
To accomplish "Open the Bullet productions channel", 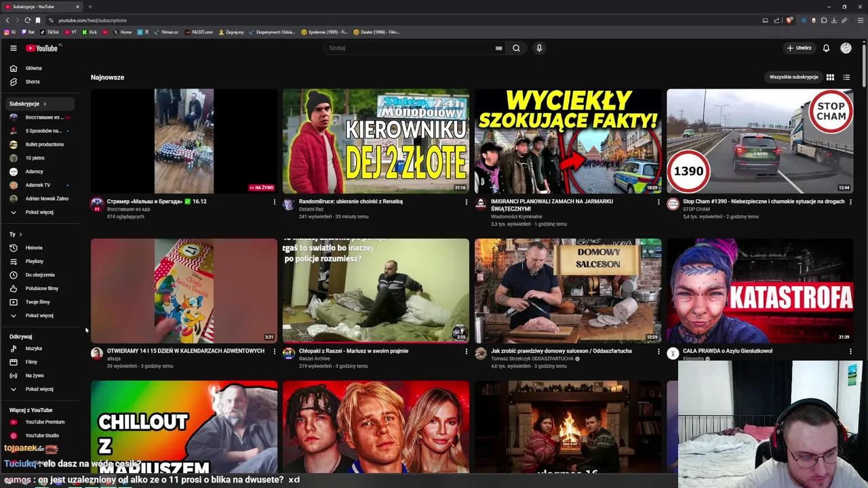I will (39, 144).
